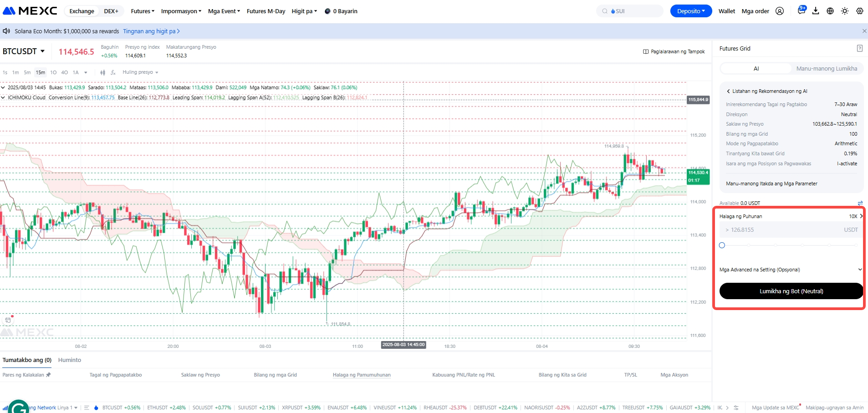Go back from Listahan ng Rekomendasyon ng AI

point(728,91)
